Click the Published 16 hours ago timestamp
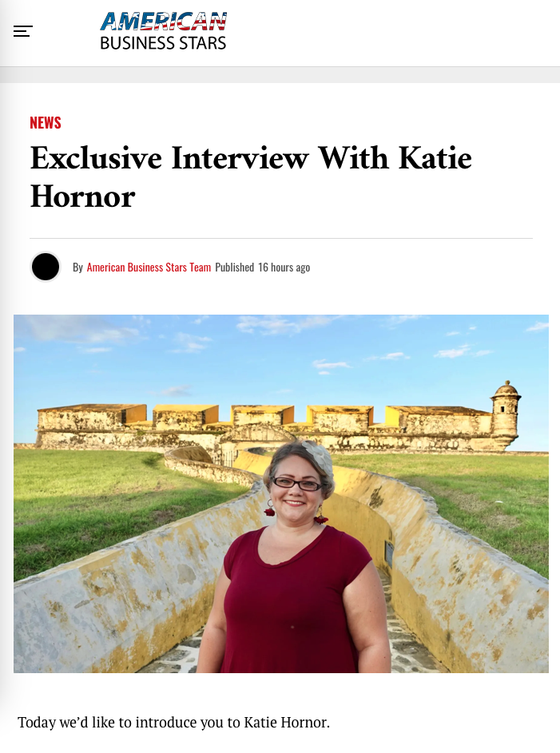 tap(263, 268)
